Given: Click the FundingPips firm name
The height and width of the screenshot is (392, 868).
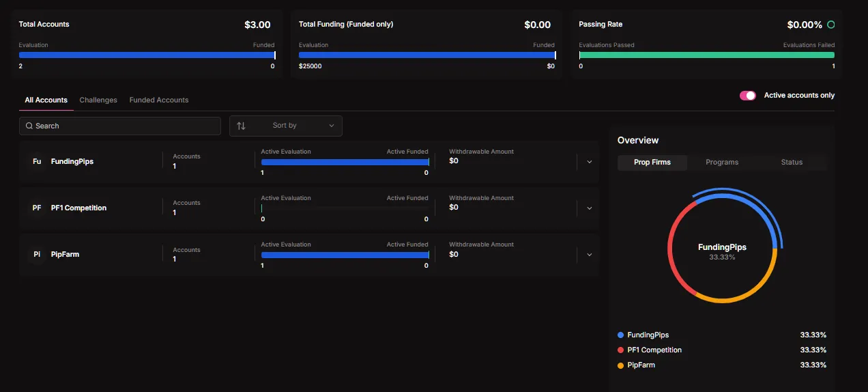Looking at the screenshot, I should click(x=72, y=161).
